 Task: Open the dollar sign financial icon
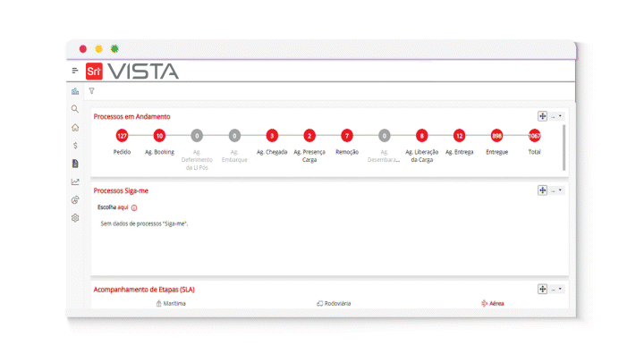tap(75, 145)
